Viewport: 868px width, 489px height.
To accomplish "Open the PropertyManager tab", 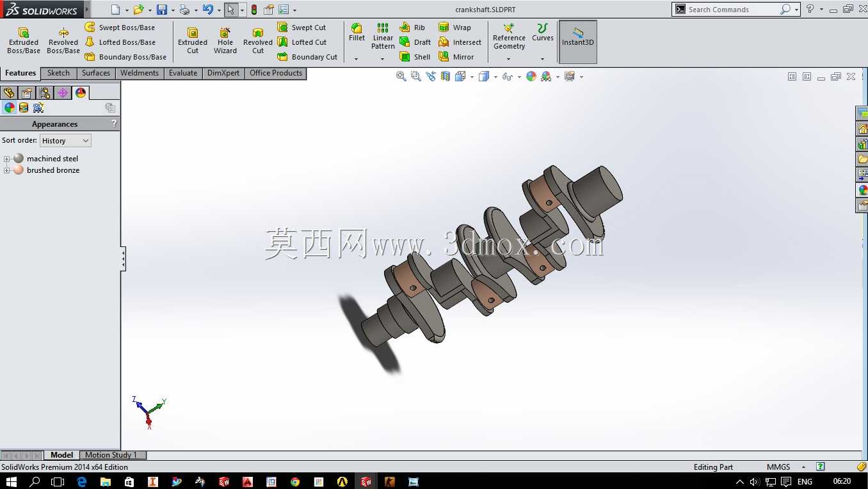I will (27, 93).
